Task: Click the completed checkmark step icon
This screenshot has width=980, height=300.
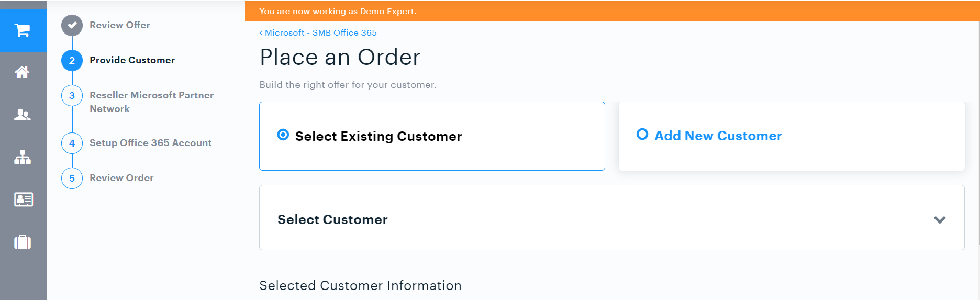Action: 72,25
